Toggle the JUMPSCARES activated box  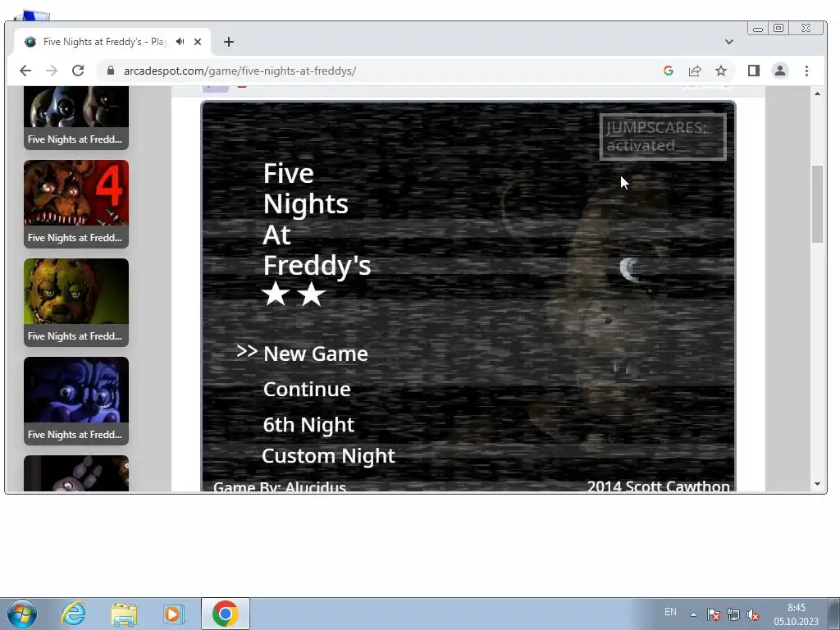[x=663, y=137]
